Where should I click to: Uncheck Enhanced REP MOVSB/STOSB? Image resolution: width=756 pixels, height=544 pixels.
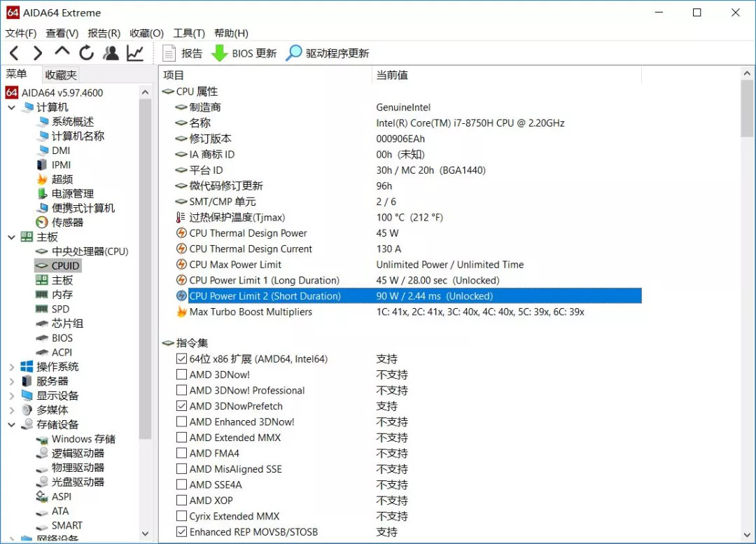[x=181, y=531]
